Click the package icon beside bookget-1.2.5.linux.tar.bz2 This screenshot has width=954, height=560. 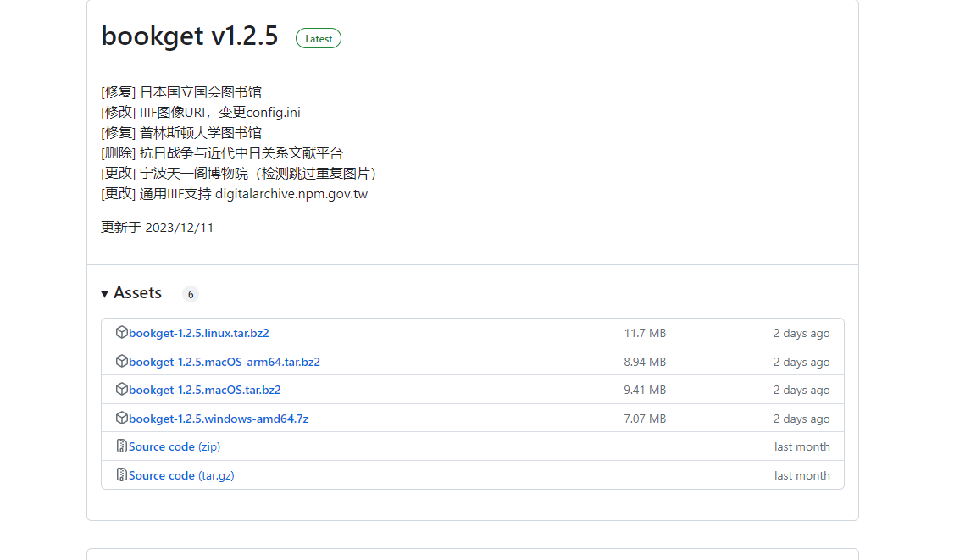click(x=121, y=333)
